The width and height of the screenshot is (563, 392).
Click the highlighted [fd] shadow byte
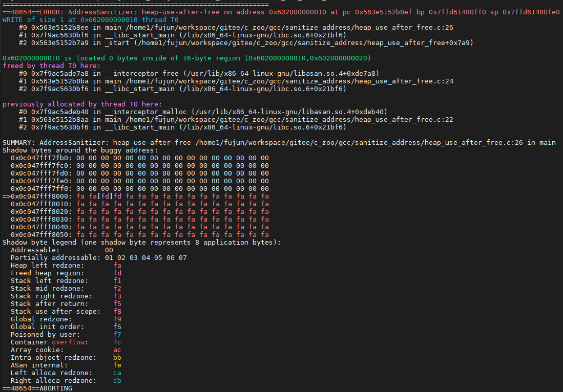point(106,196)
